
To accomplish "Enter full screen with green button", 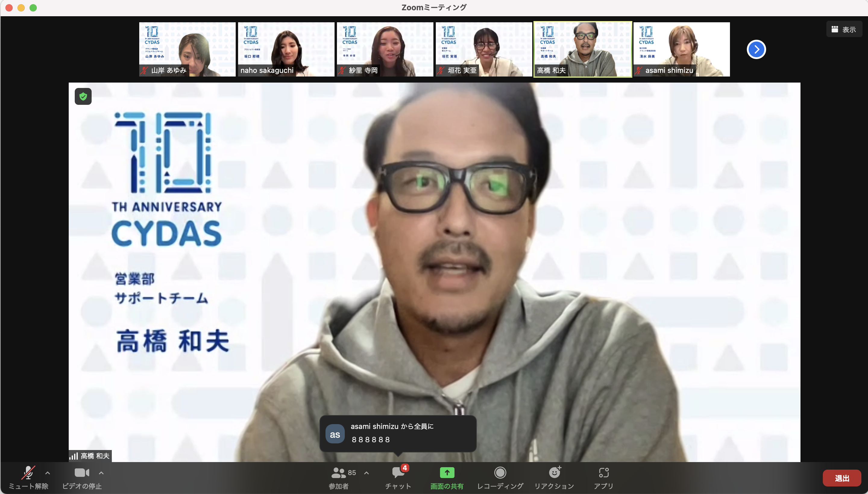I will click(x=33, y=8).
